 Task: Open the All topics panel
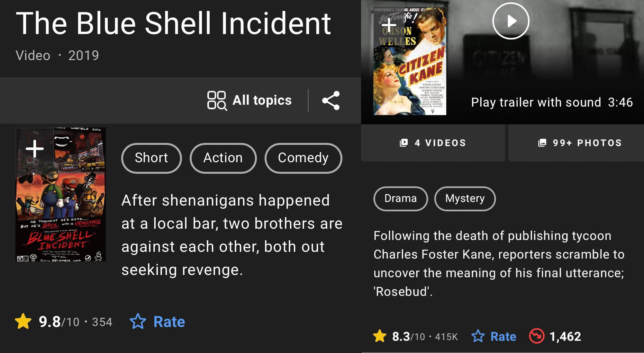[251, 101]
